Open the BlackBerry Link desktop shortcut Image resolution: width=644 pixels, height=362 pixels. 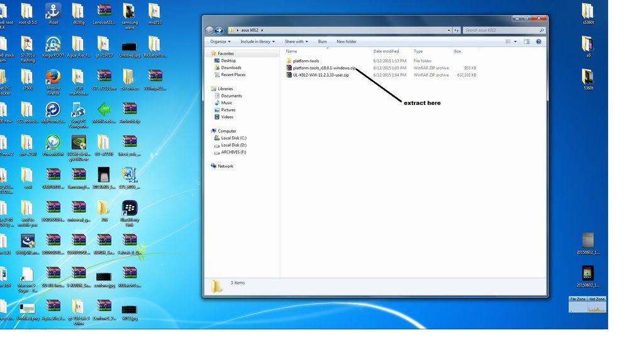(130, 211)
